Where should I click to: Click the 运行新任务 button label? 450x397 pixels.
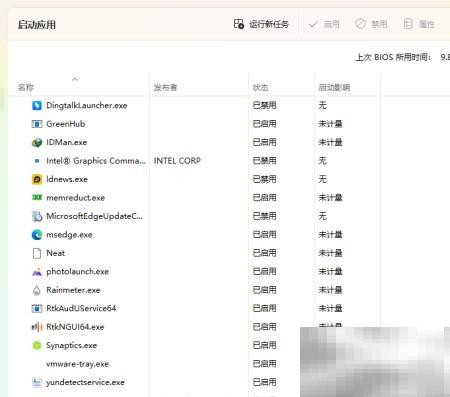tap(269, 24)
